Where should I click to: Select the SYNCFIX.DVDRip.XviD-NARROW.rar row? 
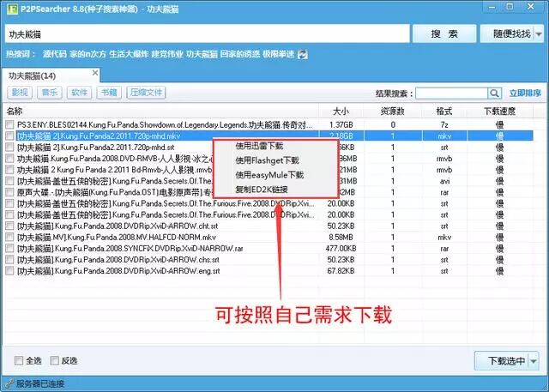coord(268,249)
